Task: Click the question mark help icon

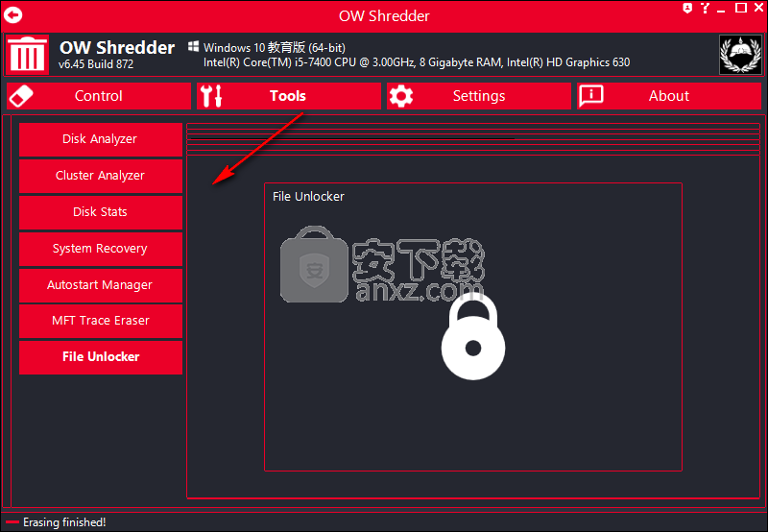Action: (x=705, y=8)
